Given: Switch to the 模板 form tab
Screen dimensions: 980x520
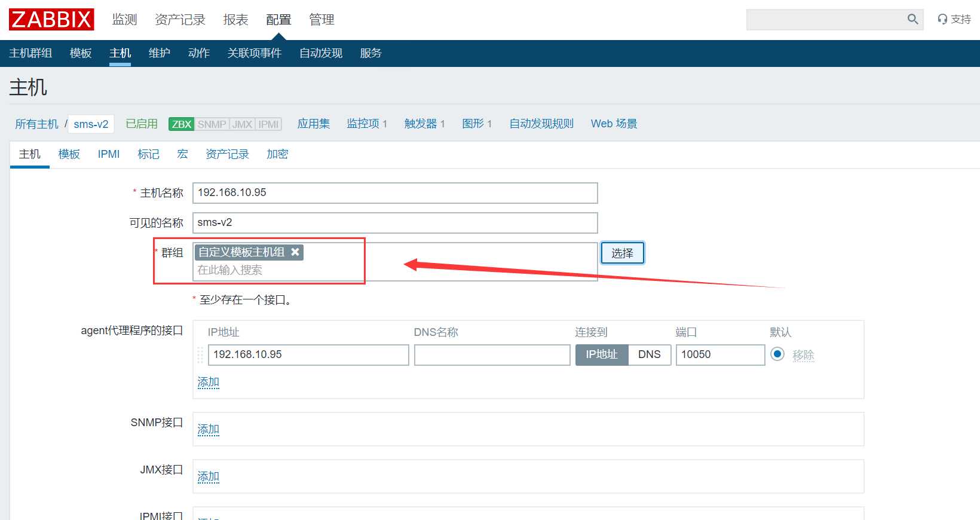Looking at the screenshot, I should [x=69, y=154].
